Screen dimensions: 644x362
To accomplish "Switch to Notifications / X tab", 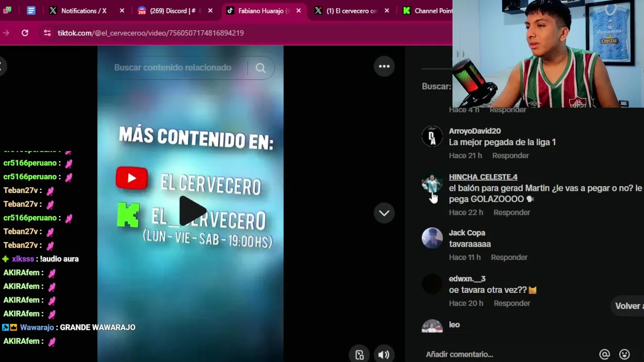I will point(84,11).
